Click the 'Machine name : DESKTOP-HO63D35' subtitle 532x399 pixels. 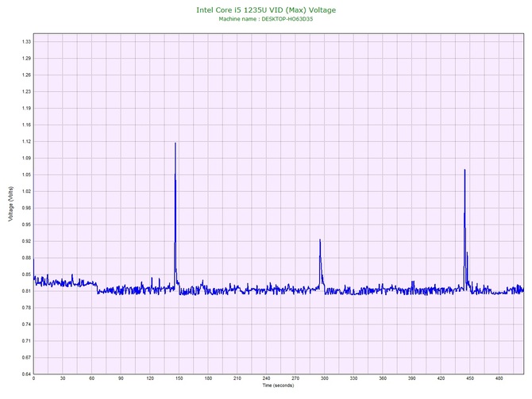[266, 19]
